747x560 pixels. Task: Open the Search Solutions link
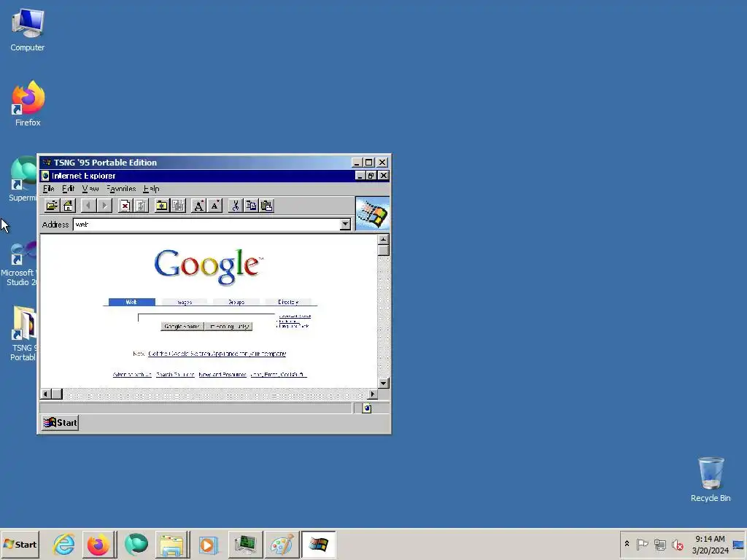pyautogui.click(x=175, y=375)
